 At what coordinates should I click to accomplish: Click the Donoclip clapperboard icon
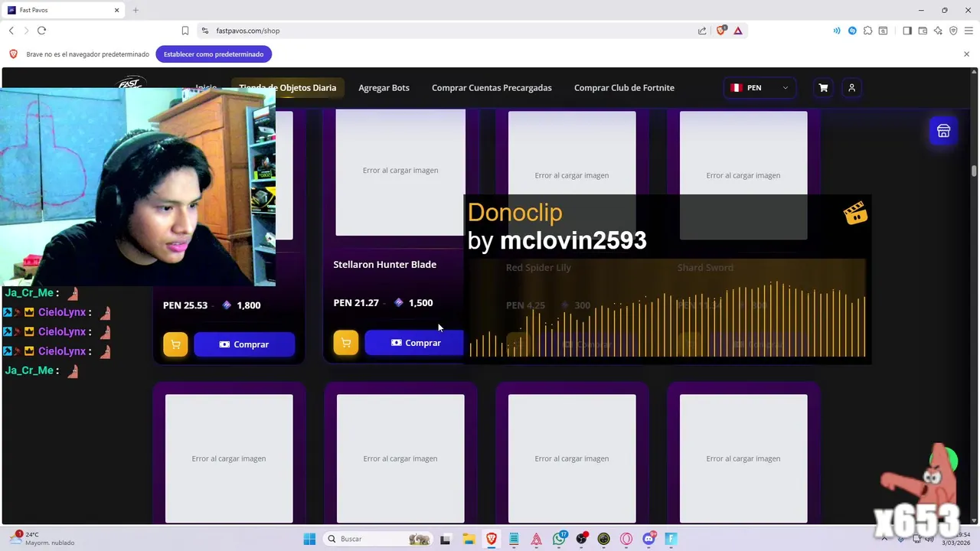click(855, 214)
